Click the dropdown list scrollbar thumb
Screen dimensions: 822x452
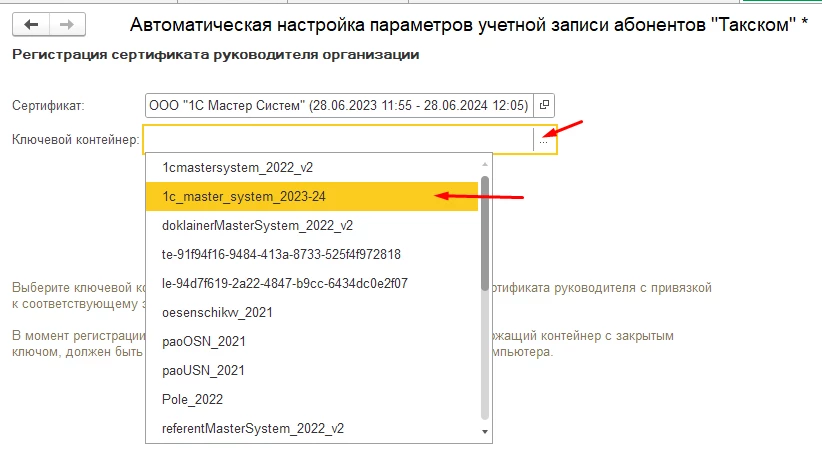[485, 233]
